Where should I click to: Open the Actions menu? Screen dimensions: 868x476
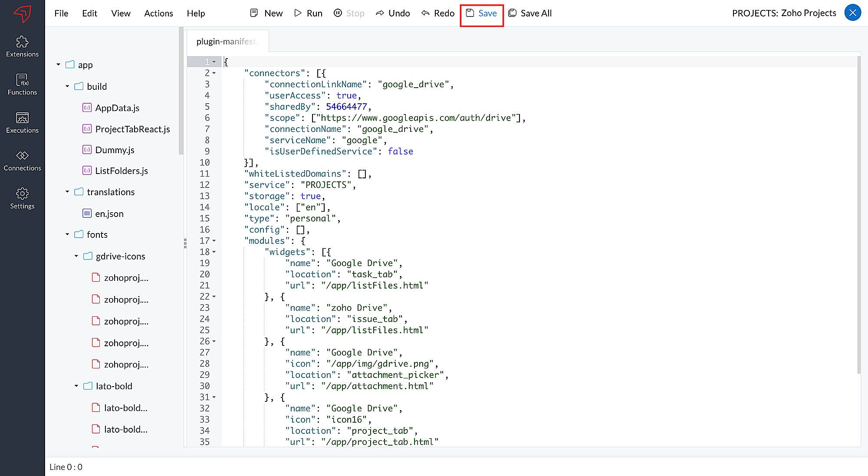(158, 13)
